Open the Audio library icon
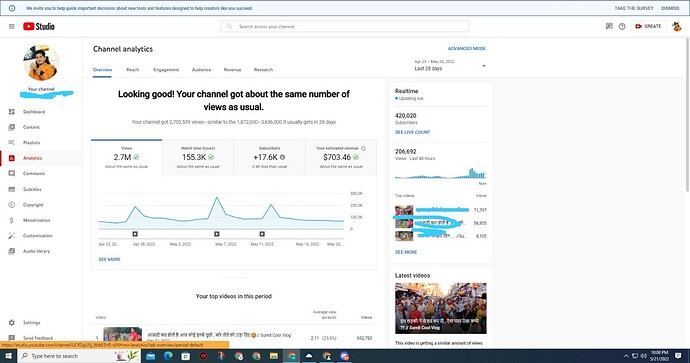The image size is (690, 363). [12, 251]
